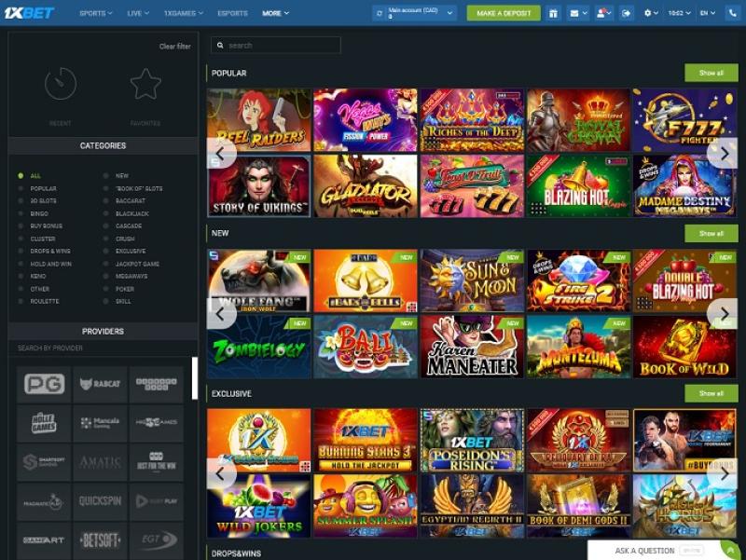Filter by EGT provider logo

[156, 540]
